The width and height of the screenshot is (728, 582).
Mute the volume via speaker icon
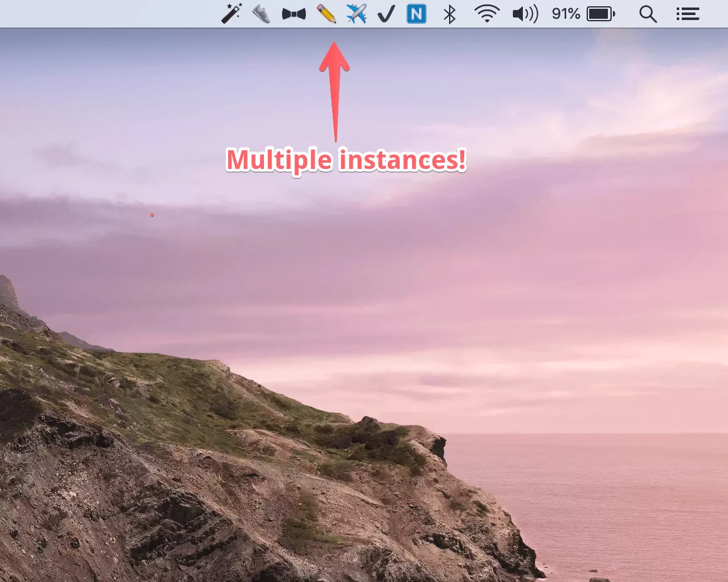(x=524, y=13)
